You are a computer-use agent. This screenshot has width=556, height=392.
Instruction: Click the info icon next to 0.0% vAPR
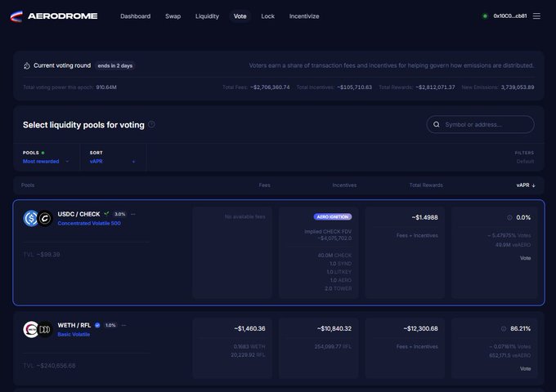coord(510,218)
